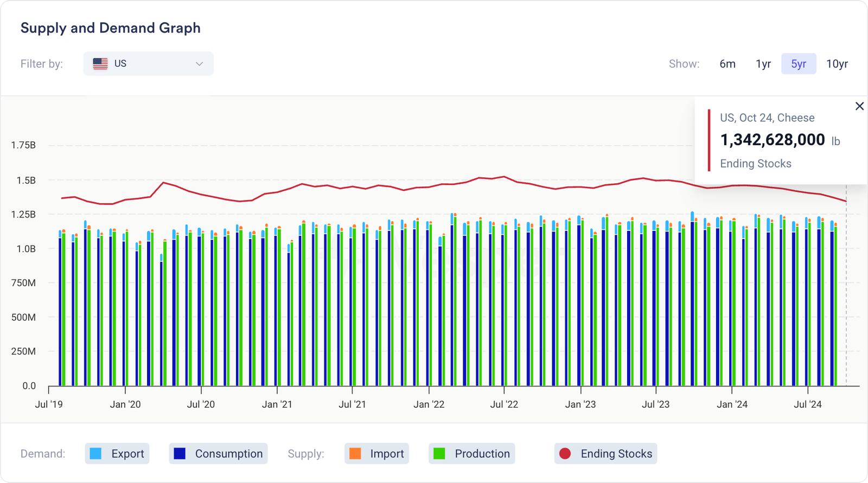Toggle the Export legend series
The height and width of the screenshot is (483, 868).
click(117, 454)
